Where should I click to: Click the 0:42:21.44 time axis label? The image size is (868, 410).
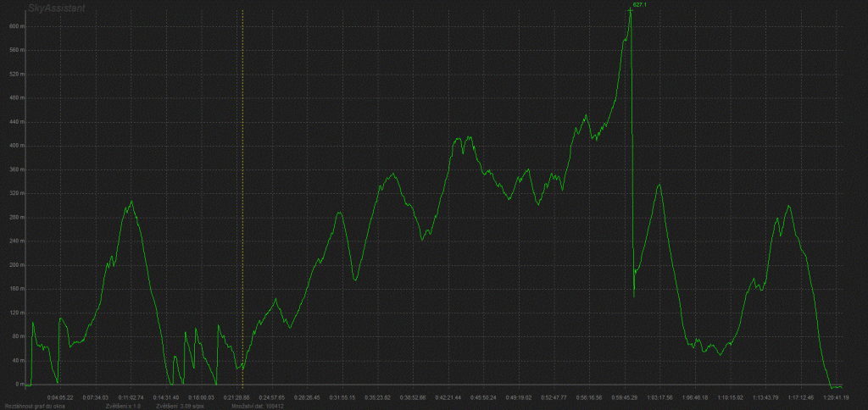click(x=448, y=396)
